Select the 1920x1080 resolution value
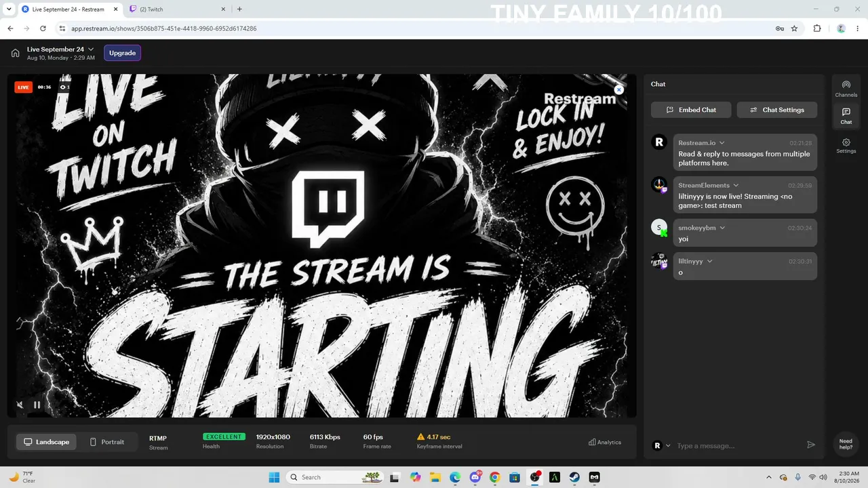This screenshot has width=868, height=488. click(x=273, y=437)
